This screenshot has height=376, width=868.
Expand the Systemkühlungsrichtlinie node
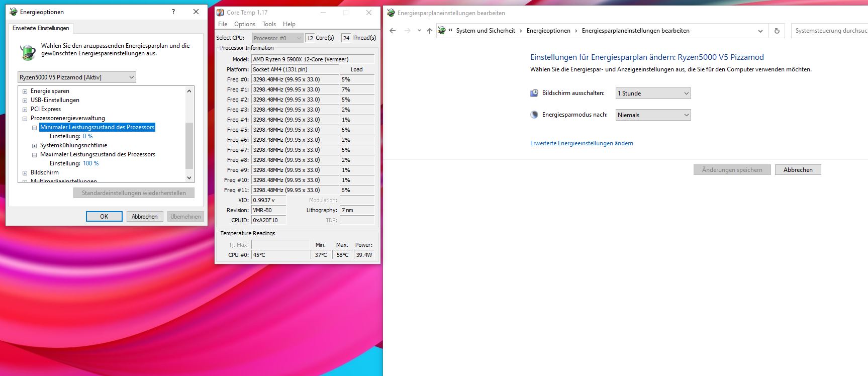34,146
